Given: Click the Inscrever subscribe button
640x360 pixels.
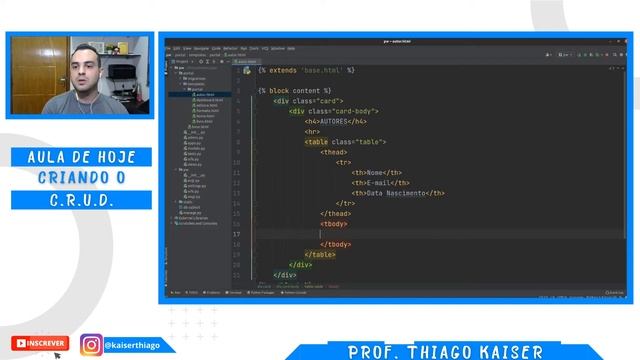Looking at the screenshot, I should pos(40,343).
